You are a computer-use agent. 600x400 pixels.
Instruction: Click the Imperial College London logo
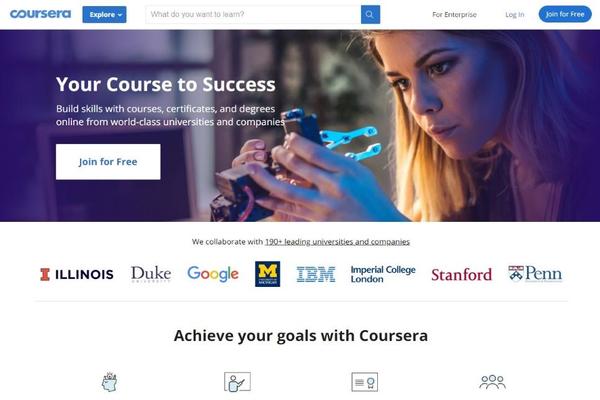pyautogui.click(x=383, y=274)
